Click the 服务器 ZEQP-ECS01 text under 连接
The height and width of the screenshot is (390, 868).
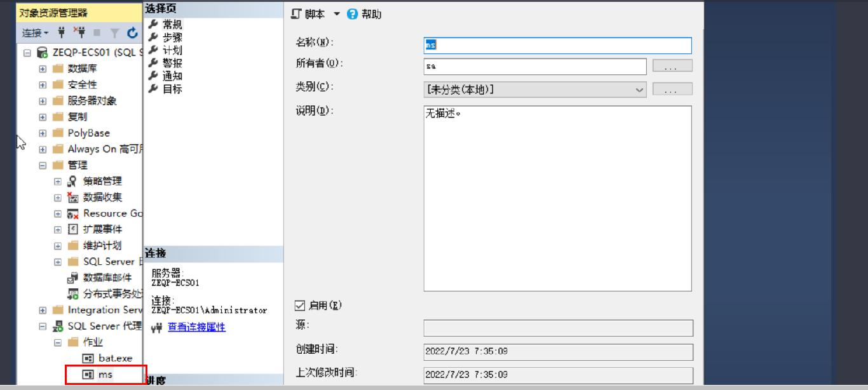[175, 283]
